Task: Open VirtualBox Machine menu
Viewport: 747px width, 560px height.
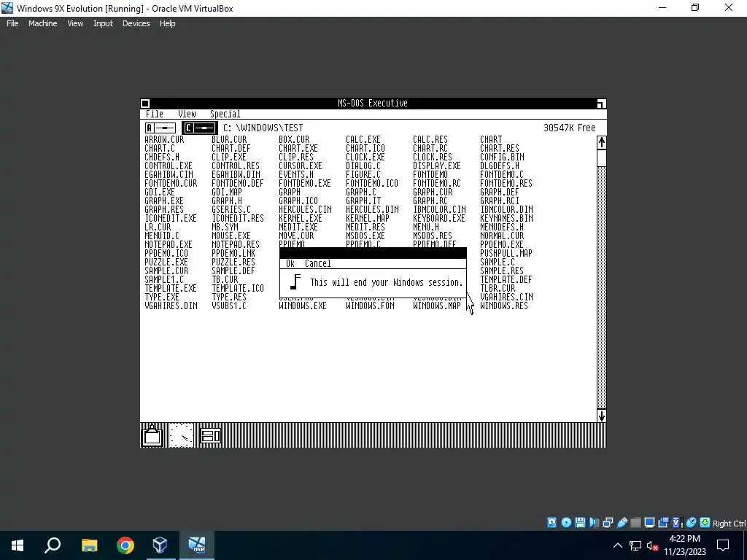Action: pyautogui.click(x=43, y=23)
